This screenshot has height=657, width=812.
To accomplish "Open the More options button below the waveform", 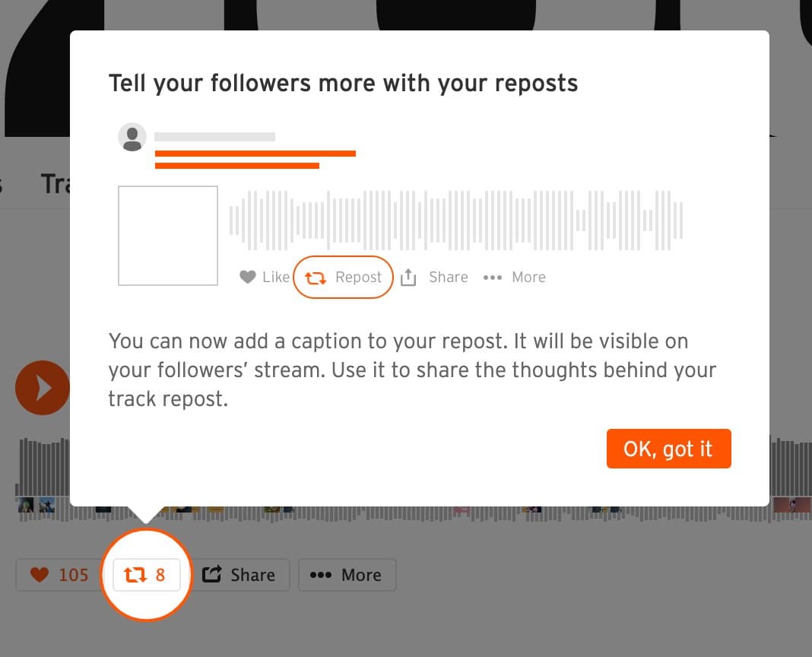I will 347,575.
